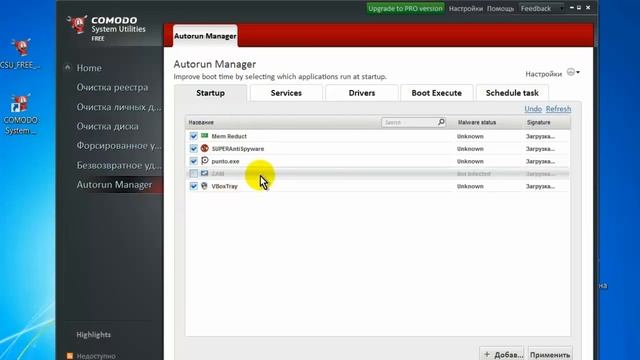Click the Comodo logo in the header
640x360 pixels.
tap(77, 25)
